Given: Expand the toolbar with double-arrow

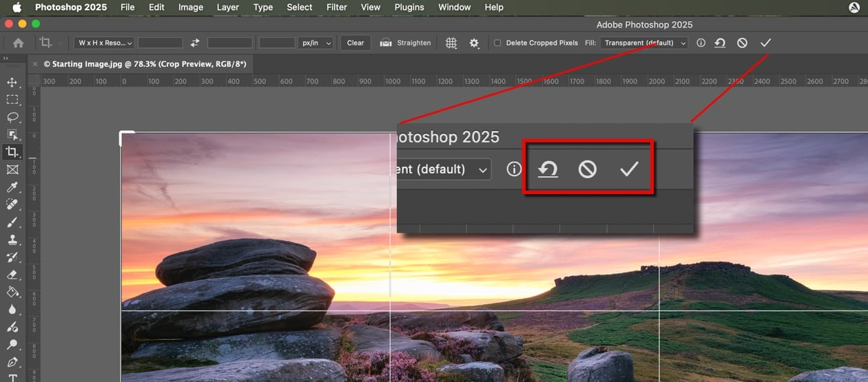Looking at the screenshot, I should pyautogui.click(x=6, y=59).
